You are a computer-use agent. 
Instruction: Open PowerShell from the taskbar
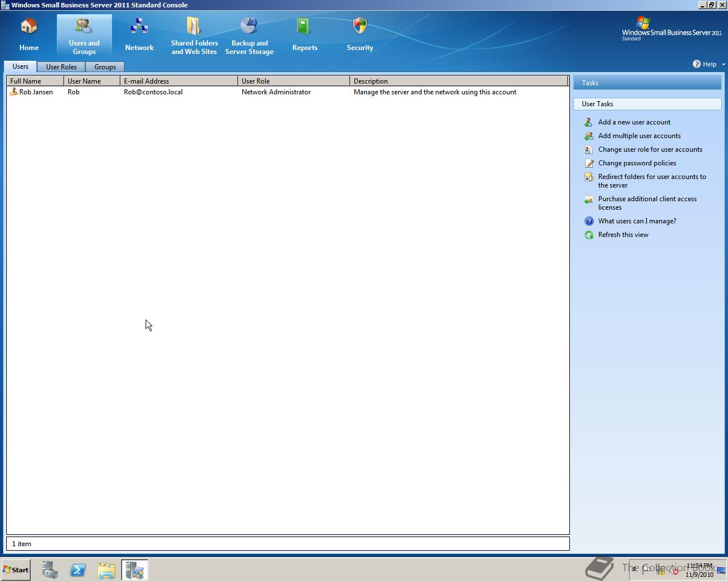[x=78, y=569]
